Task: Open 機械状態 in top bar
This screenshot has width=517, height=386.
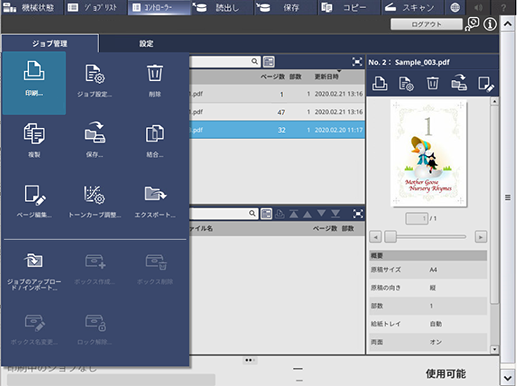Action: point(32,7)
